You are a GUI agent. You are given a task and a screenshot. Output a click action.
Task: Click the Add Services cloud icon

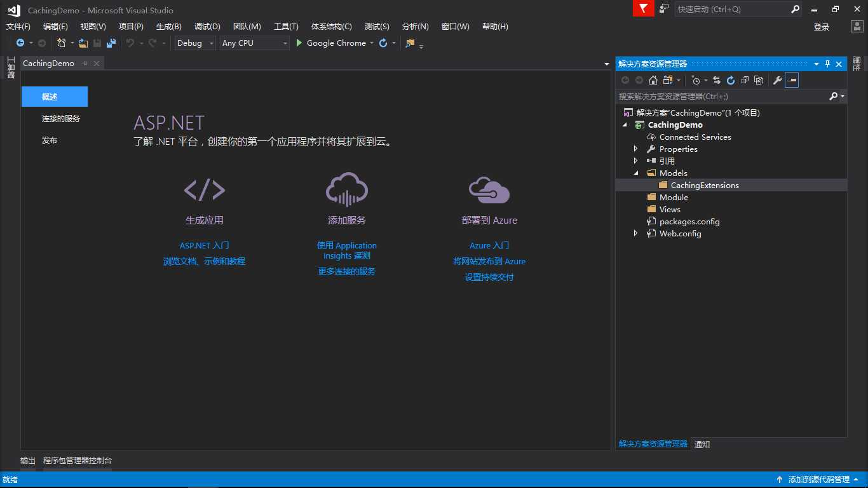click(347, 189)
